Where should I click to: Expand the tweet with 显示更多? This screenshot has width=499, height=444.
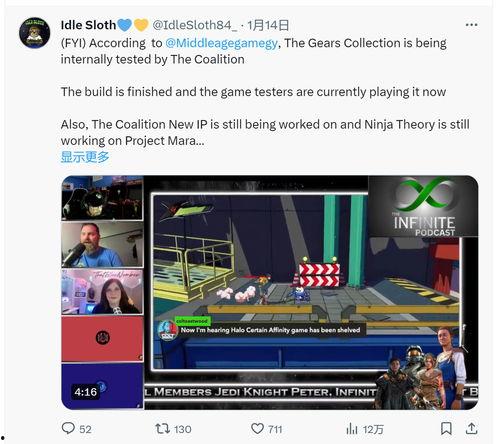85,157
